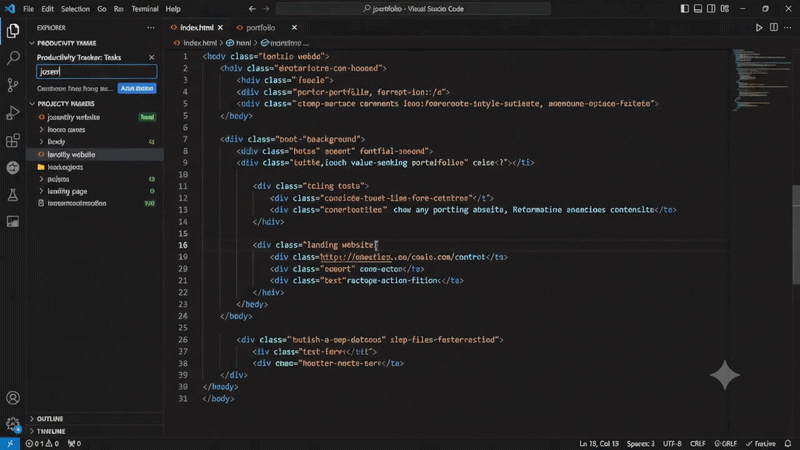Click the editor vertical scrollbar
The height and width of the screenshot is (450, 800).
[796, 235]
